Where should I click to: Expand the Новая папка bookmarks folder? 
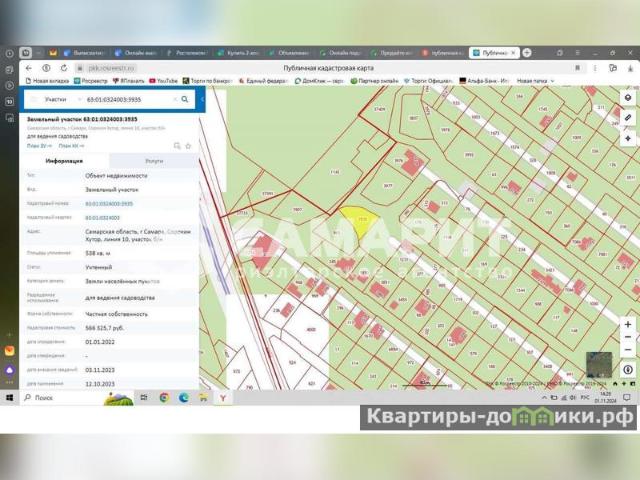(x=536, y=81)
